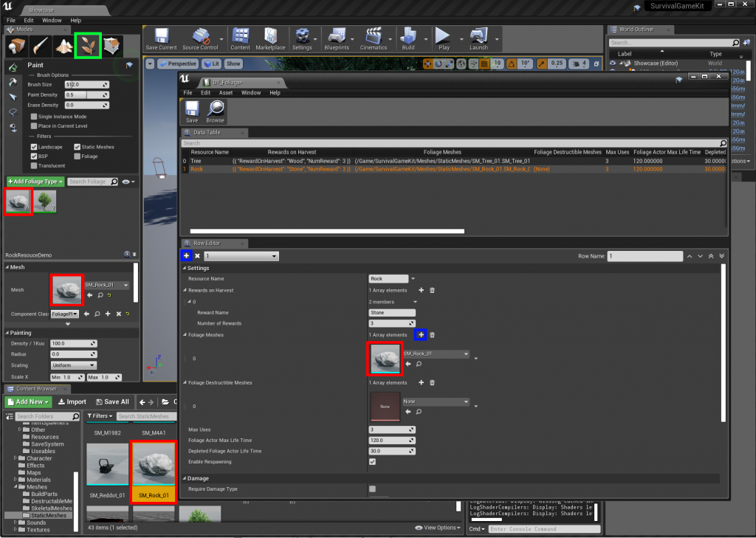Add element to Foliage Meshes array
756x538 pixels.
click(x=421, y=334)
